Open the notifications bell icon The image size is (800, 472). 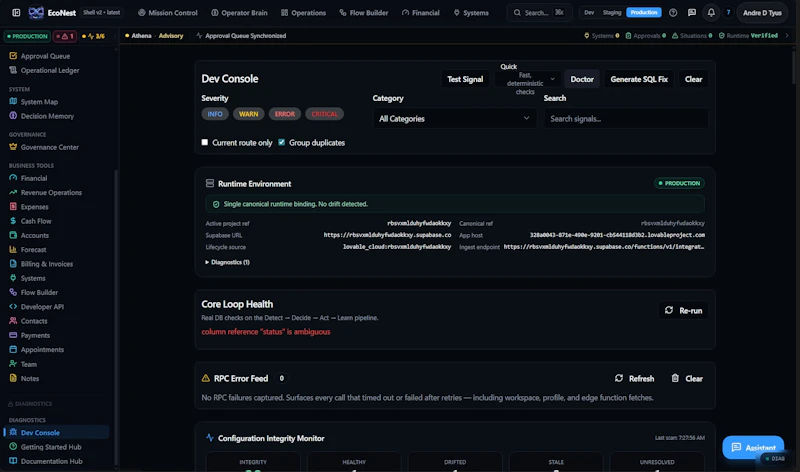click(711, 12)
